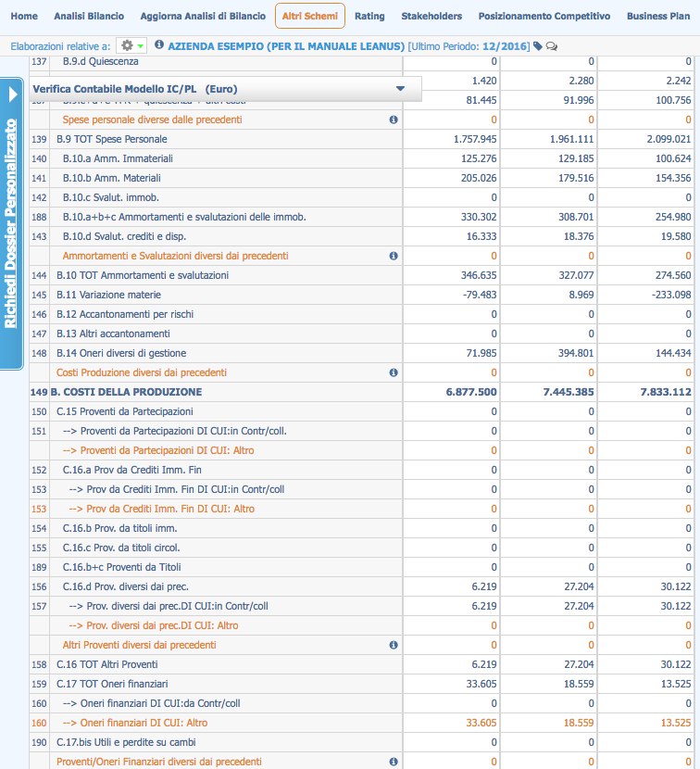The height and width of the screenshot is (769, 700).
Task: Click Richiedi Dossier Personalizzato vertical button
Action: (12, 222)
